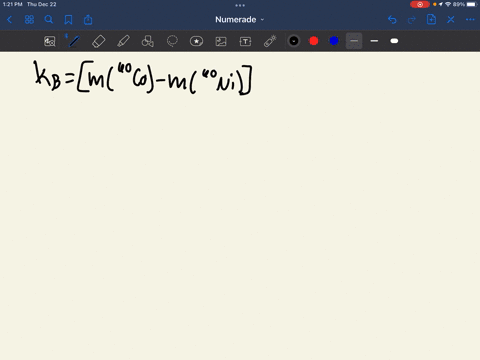Choose the blue pen color
This screenshot has width=480, height=360.
tap(334, 41)
